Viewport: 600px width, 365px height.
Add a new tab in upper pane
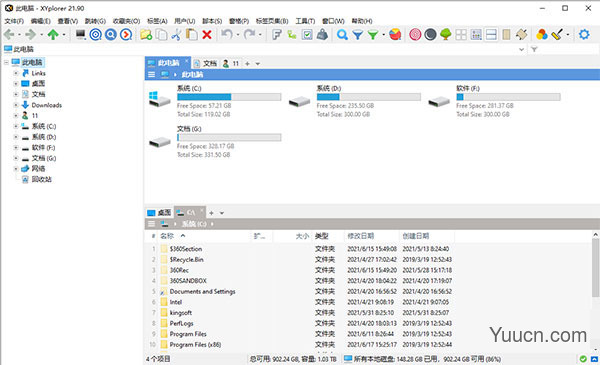[247, 64]
